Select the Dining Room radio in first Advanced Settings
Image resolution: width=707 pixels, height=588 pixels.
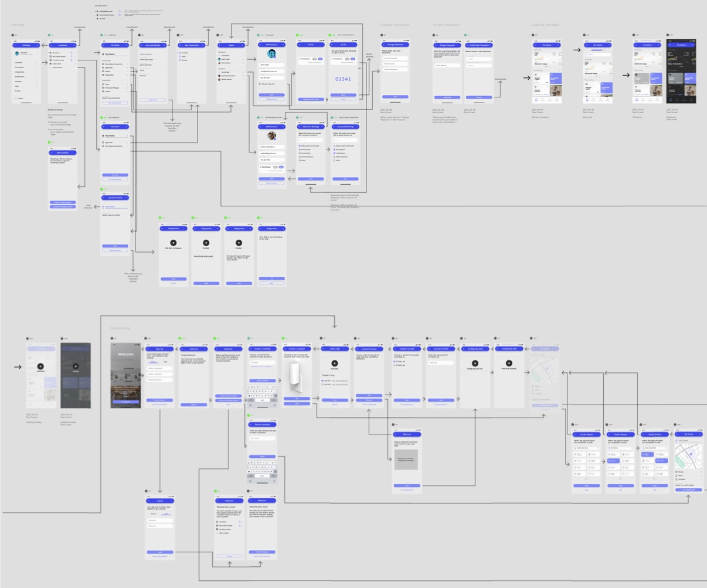300,149
